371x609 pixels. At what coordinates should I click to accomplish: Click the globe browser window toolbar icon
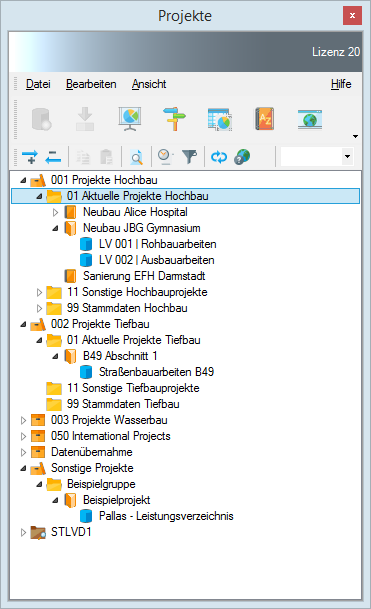tap(310, 119)
